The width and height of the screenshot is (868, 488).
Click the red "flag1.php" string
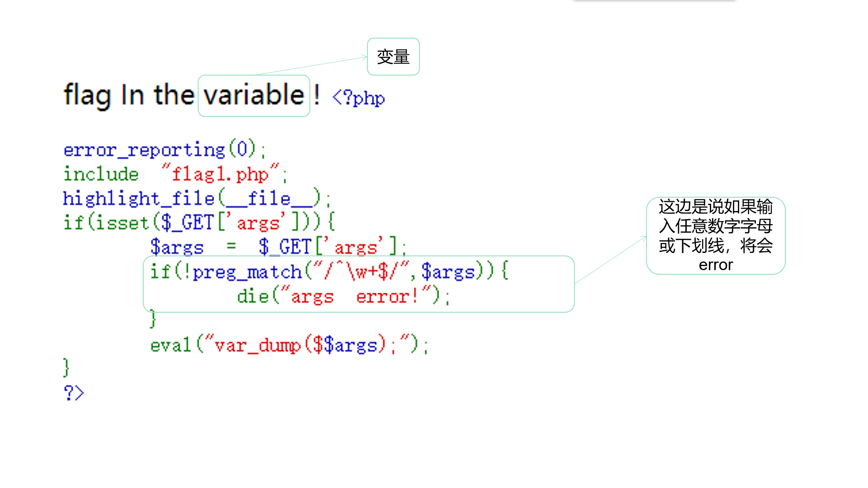coord(221,174)
